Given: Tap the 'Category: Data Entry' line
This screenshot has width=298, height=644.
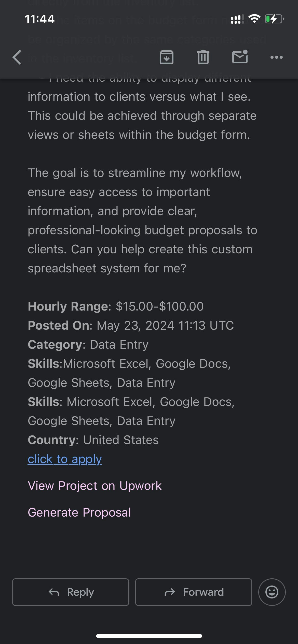Looking at the screenshot, I should tap(88, 345).
